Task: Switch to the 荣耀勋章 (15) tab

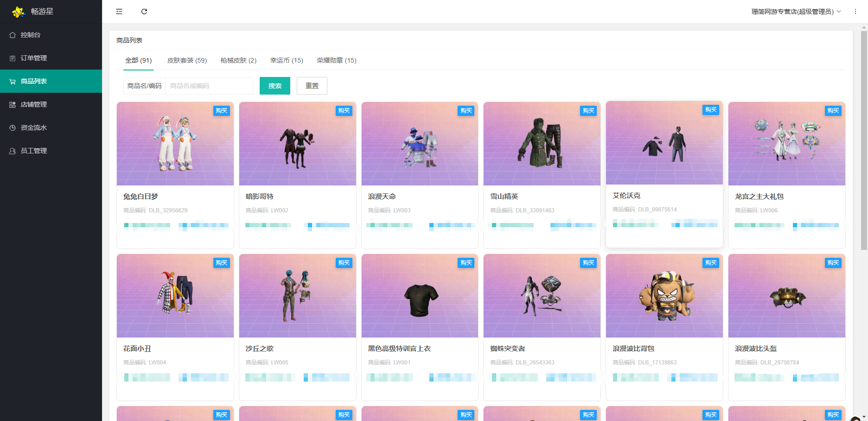Action: coord(337,60)
